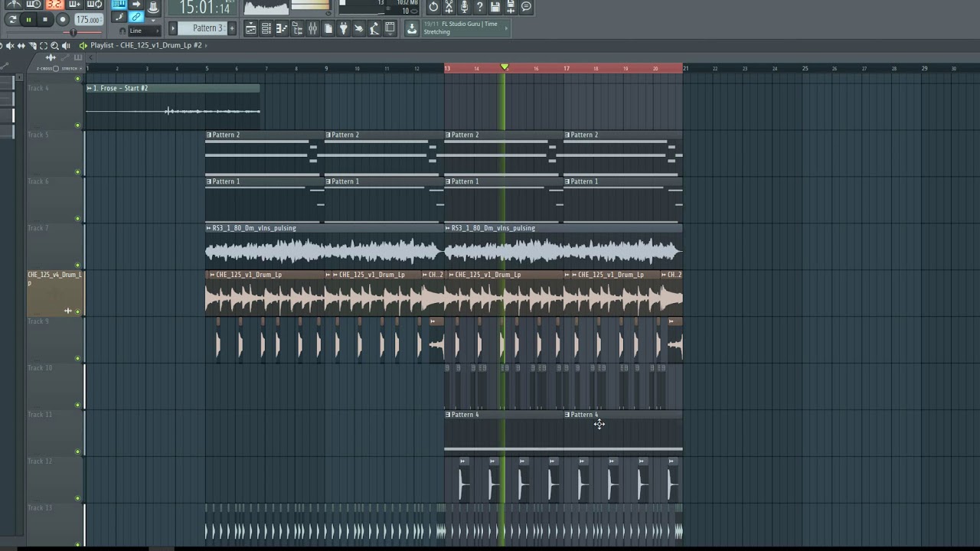The image size is (980, 551).
Task: Click the close all windows toolbar icon
Action: click(390, 28)
